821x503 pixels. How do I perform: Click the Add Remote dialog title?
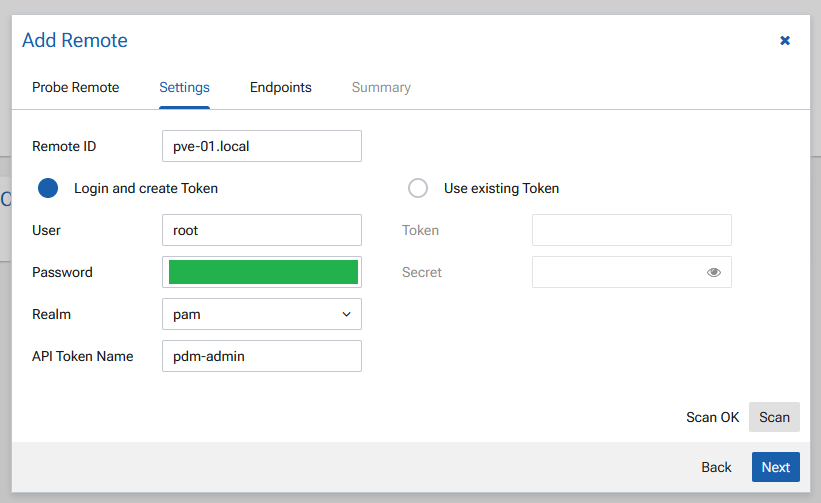pyautogui.click(x=75, y=40)
